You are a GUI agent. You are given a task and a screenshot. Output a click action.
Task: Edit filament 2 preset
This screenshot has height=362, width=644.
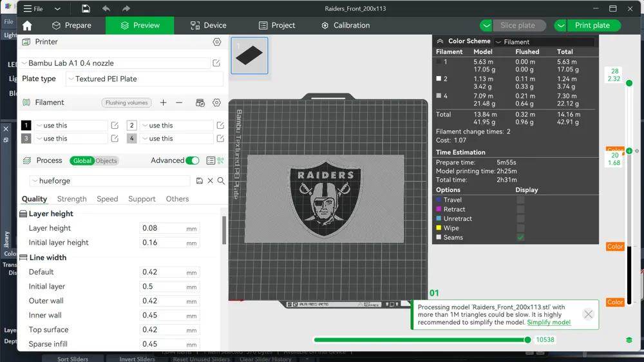pyautogui.click(x=220, y=126)
